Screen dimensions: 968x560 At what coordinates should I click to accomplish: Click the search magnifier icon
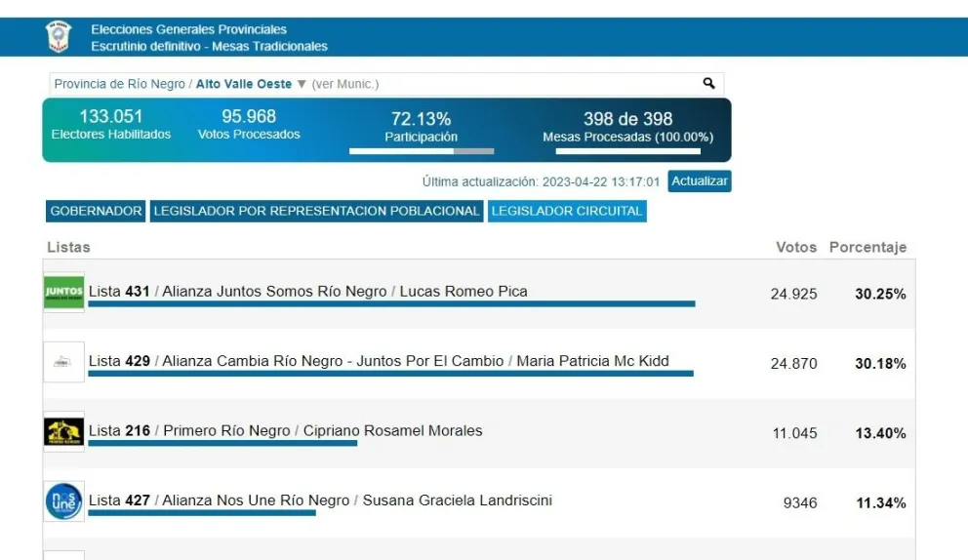(x=708, y=83)
